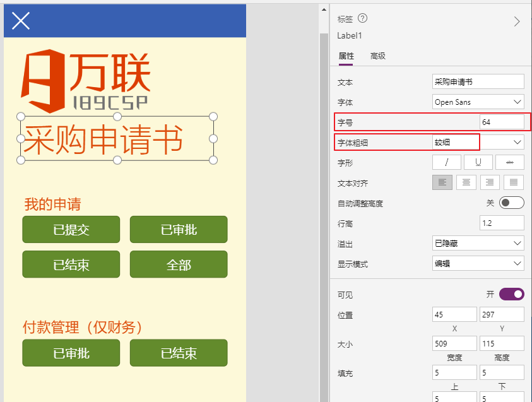
Task: Click the width field 509
Action: tap(454, 344)
